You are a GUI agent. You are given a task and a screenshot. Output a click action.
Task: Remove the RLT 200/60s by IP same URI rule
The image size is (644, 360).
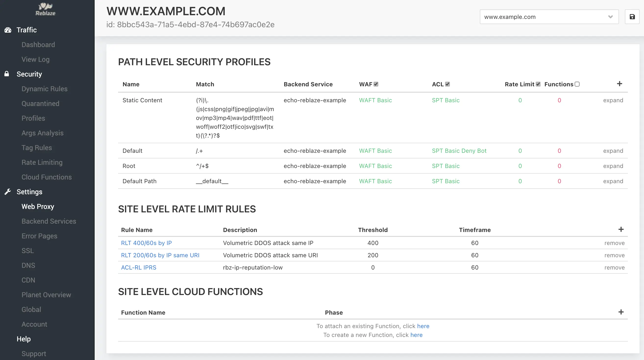(x=614, y=256)
